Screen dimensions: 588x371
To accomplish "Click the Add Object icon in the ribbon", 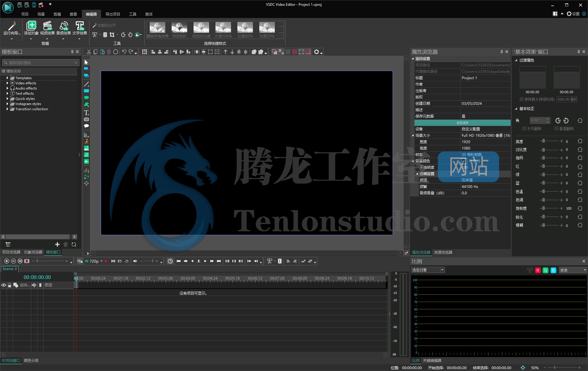I will coord(31,26).
